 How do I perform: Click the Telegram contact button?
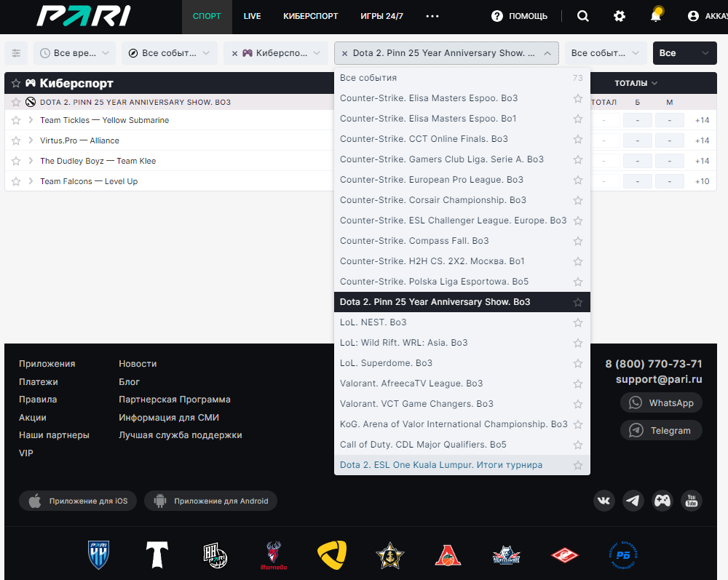click(x=661, y=431)
